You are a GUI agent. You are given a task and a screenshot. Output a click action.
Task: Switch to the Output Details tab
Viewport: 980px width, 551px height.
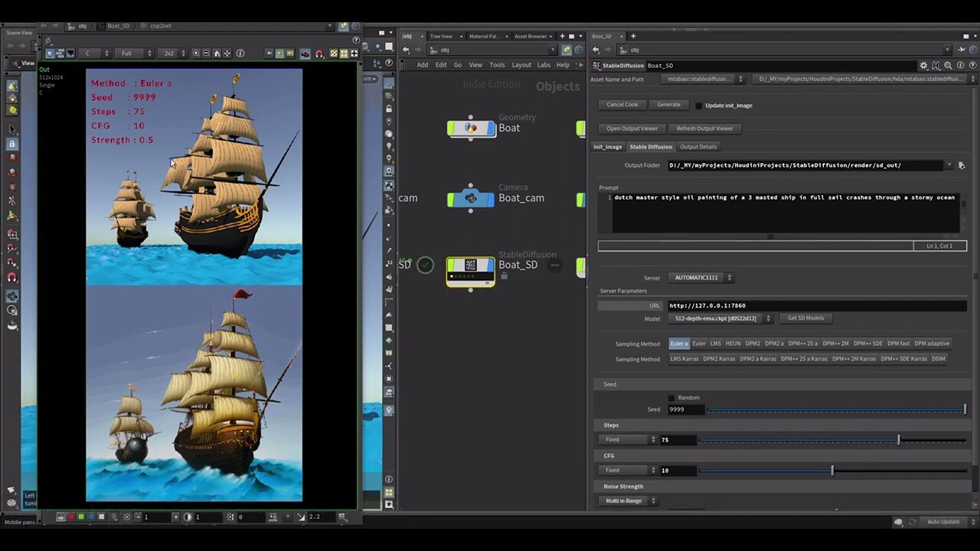[697, 146]
